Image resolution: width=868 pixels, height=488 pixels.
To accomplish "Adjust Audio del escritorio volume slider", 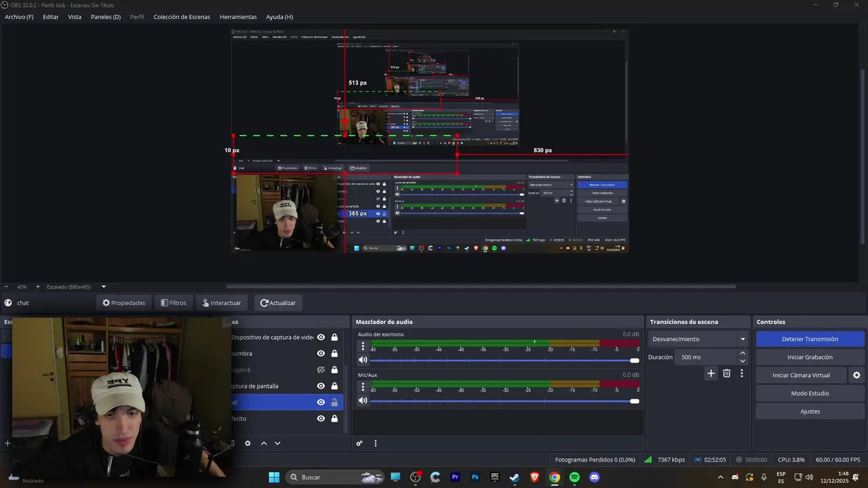I will pyautogui.click(x=505, y=360).
